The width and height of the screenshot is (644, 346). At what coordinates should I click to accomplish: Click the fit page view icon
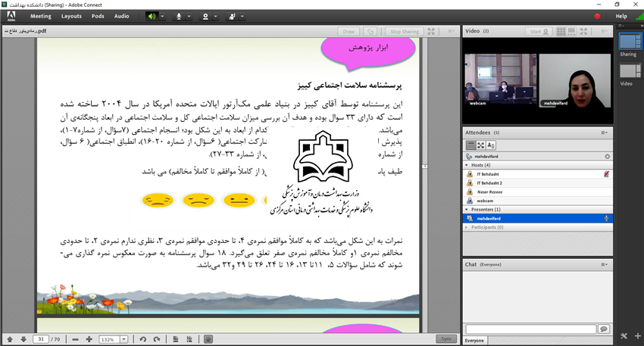point(176,339)
